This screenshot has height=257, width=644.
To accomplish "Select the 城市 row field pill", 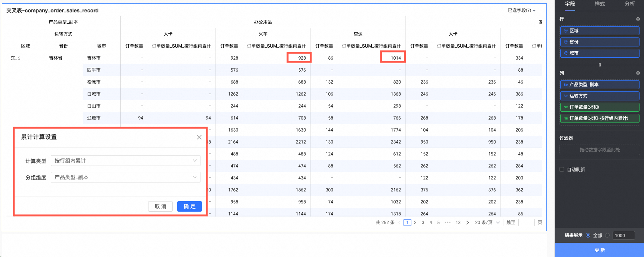I will tap(600, 53).
